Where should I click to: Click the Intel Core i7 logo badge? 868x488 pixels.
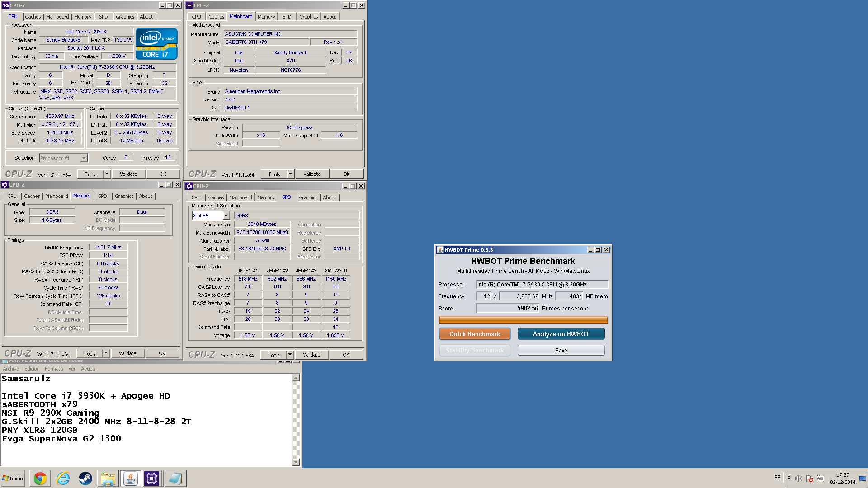click(157, 44)
